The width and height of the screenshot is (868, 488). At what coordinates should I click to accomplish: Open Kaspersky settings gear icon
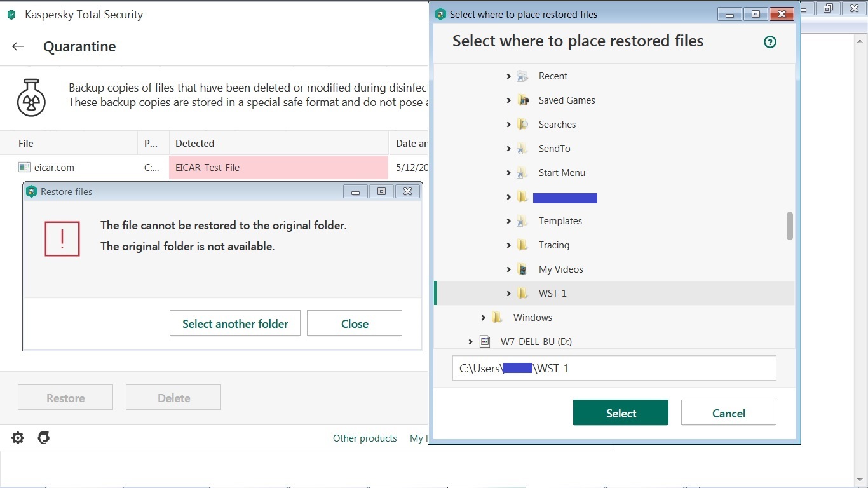click(x=18, y=438)
